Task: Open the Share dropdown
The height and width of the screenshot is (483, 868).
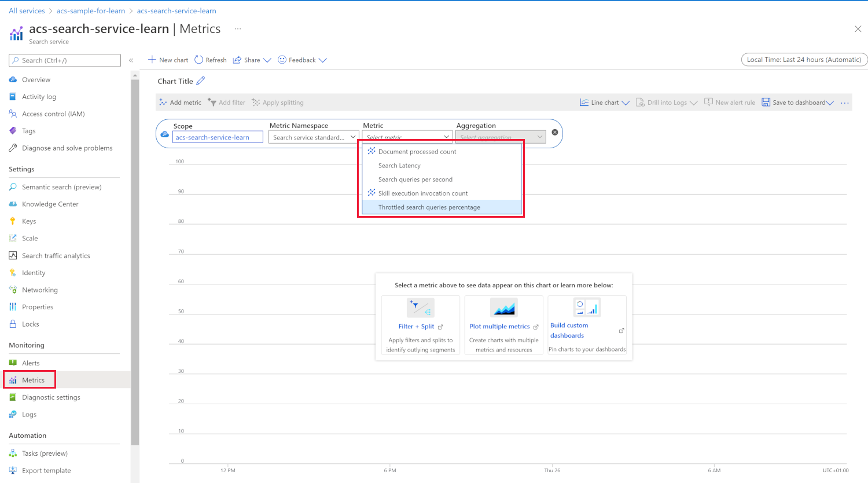Action: pos(252,60)
